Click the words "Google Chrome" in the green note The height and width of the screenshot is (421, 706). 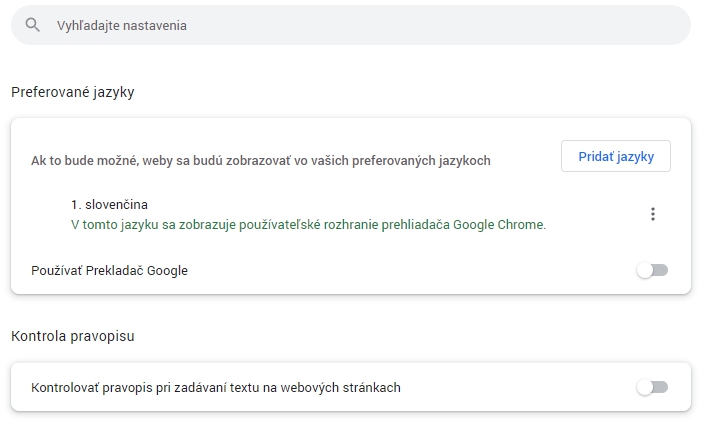coord(499,224)
